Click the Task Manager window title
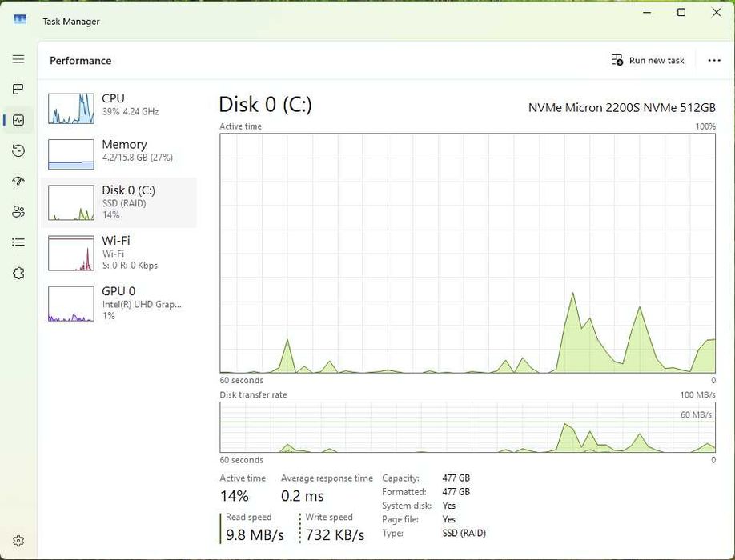 pyautogui.click(x=71, y=22)
